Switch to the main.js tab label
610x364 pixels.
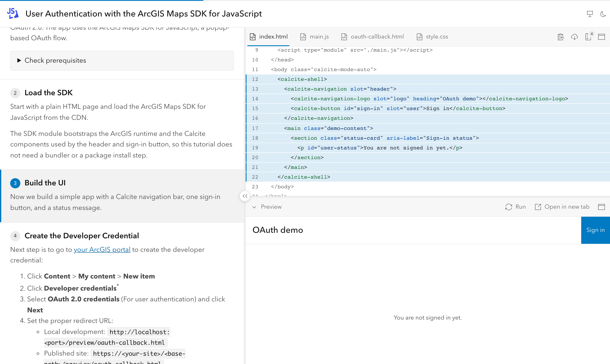(x=319, y=37)
